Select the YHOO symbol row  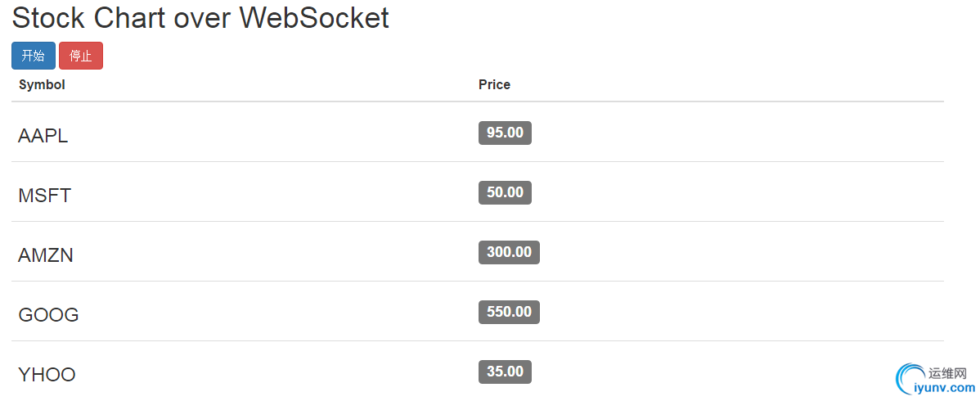[x=478, y=372]
